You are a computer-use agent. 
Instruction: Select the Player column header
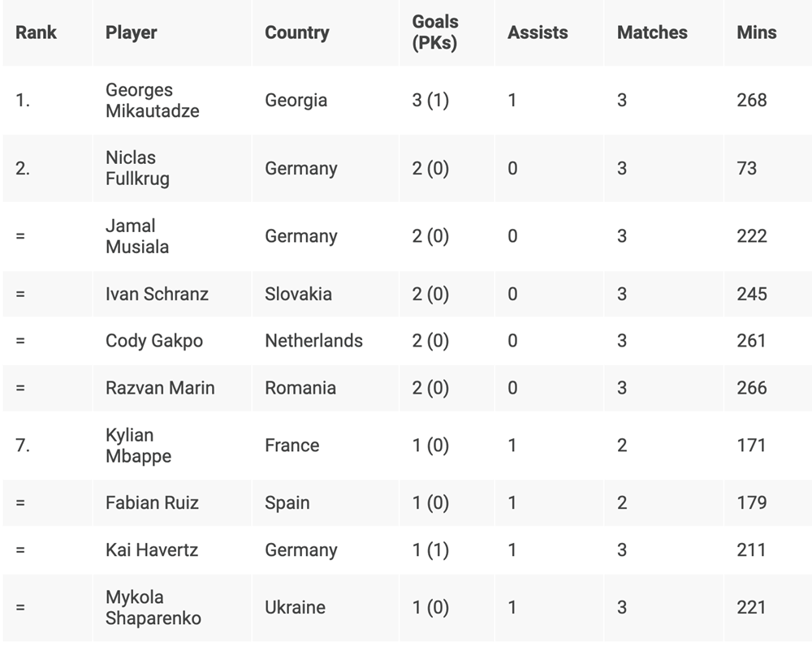pyautogui.click(x=131, y=32)
